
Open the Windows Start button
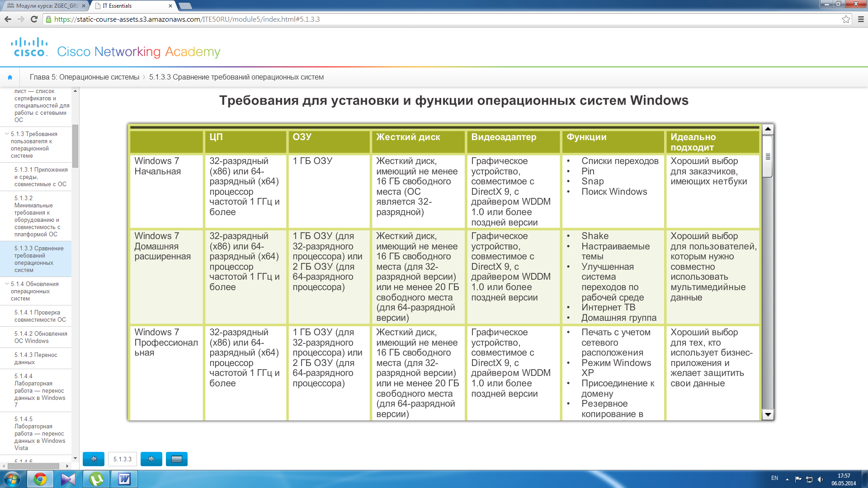tap(12, 479)
